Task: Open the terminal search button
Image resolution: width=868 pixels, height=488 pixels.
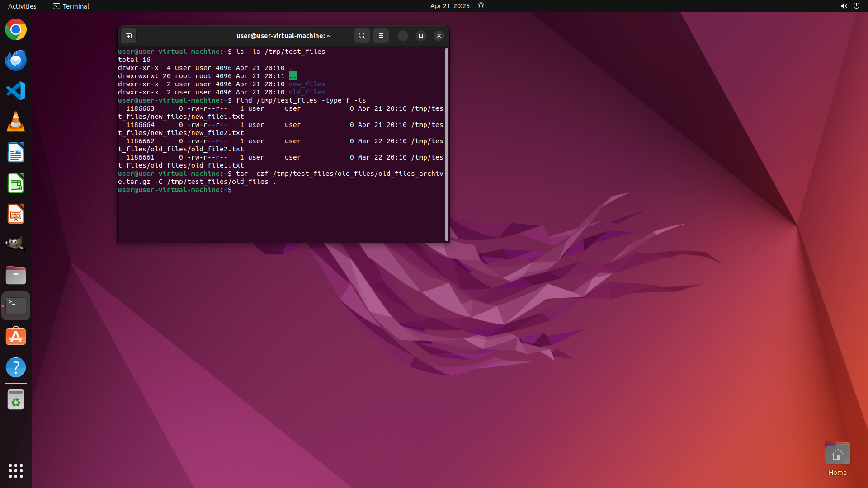Action: [362, 36]
